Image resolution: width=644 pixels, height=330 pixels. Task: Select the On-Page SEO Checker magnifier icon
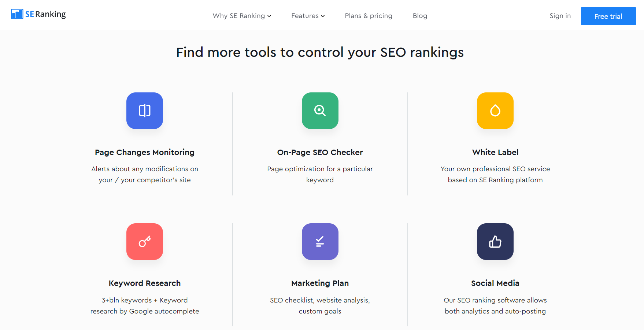tap(320, 110)
